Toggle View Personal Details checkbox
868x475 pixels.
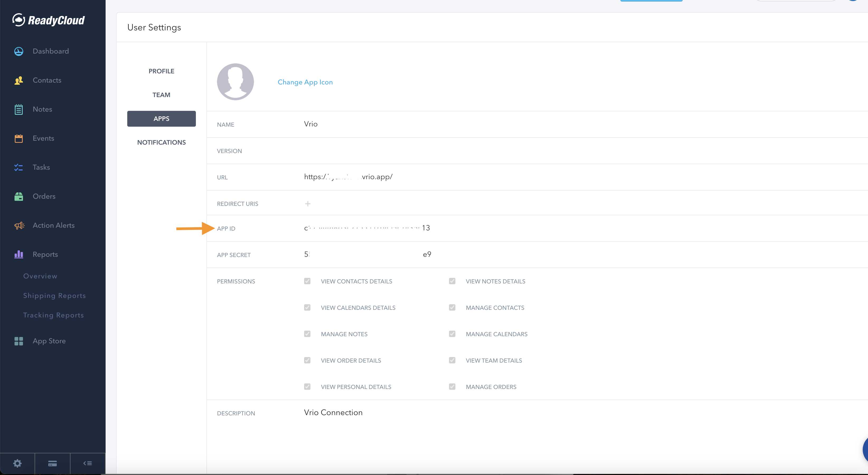[x=307, y=386]
